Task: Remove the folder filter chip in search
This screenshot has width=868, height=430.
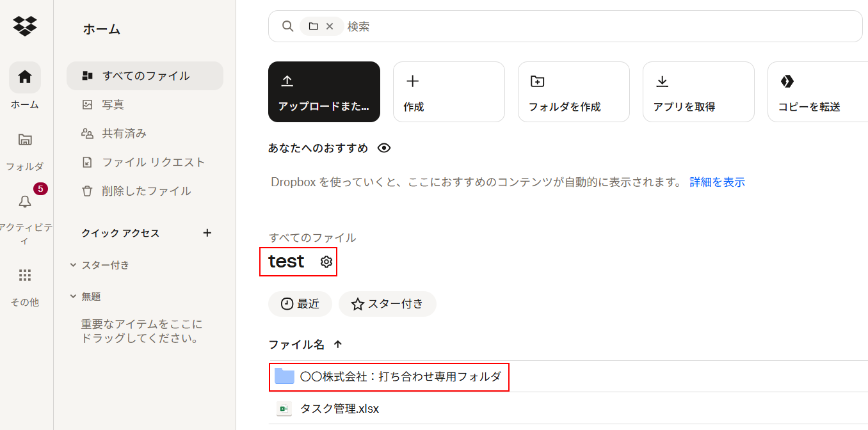Action: (x=330, y=26)
